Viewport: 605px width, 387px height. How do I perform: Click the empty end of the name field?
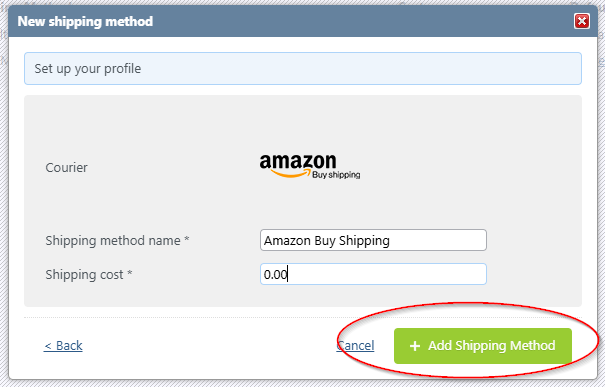[438, 240]
